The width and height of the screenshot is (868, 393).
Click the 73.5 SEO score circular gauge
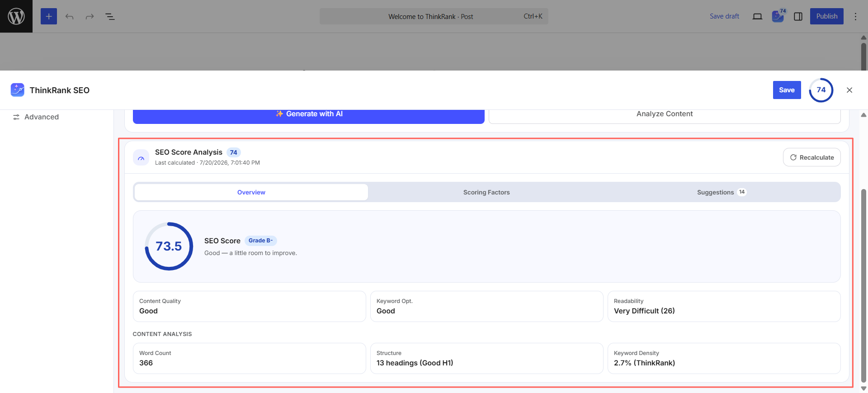[x=169, y=246]
